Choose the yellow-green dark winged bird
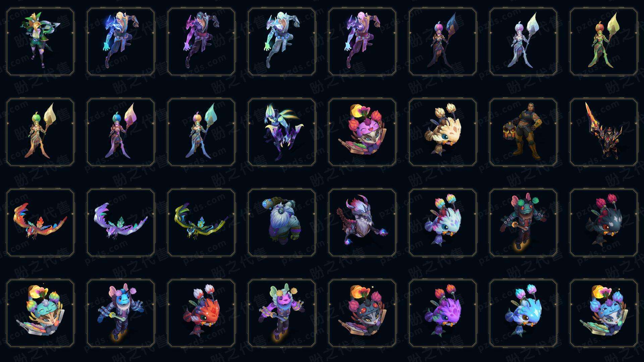The width and height of the screenshot is (644, 362). tap(201, 223)
